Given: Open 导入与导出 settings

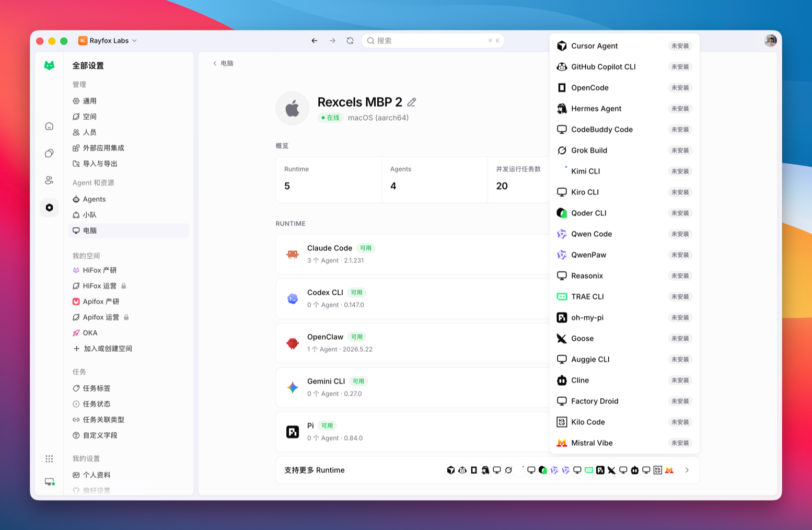Looking at the screenshot, I should pos(129,164).
